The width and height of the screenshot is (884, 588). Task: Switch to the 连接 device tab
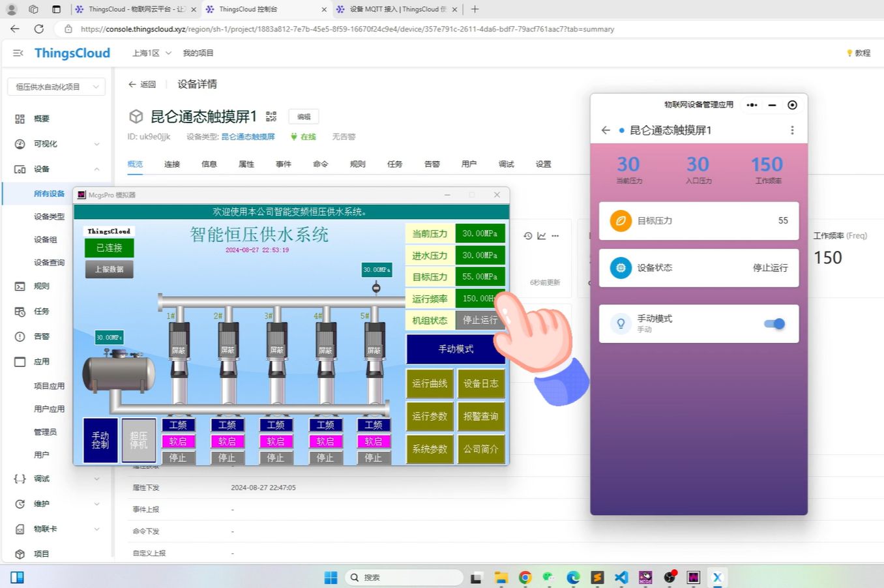pos(172,164)
